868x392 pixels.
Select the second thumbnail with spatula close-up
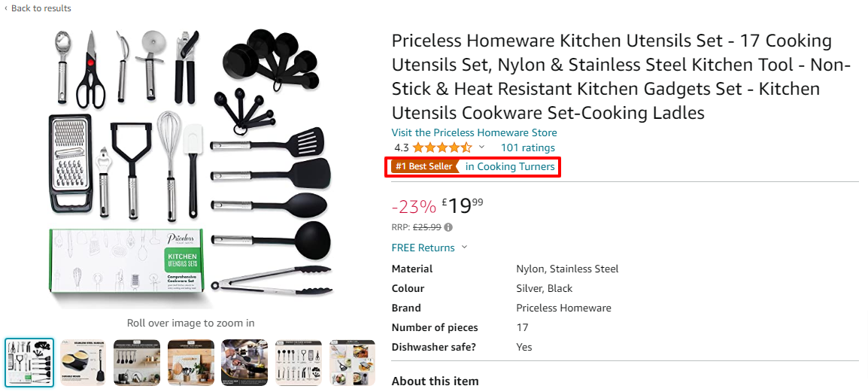coord(83,362)
